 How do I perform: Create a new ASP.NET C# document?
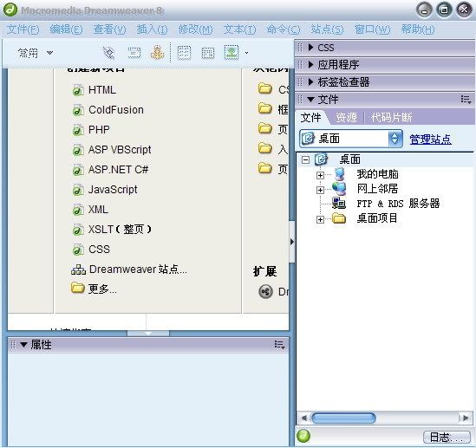click(110, 170)
